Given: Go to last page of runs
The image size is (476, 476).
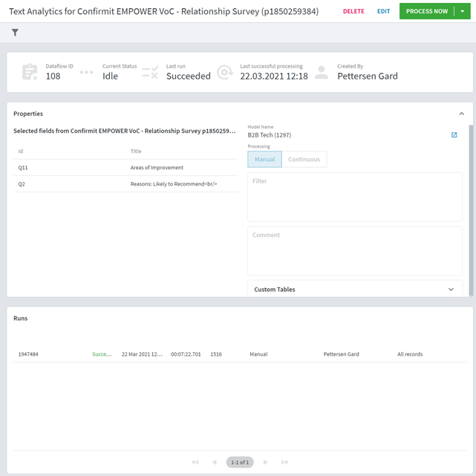Looking at the screenshot, I should coord(284,462).
